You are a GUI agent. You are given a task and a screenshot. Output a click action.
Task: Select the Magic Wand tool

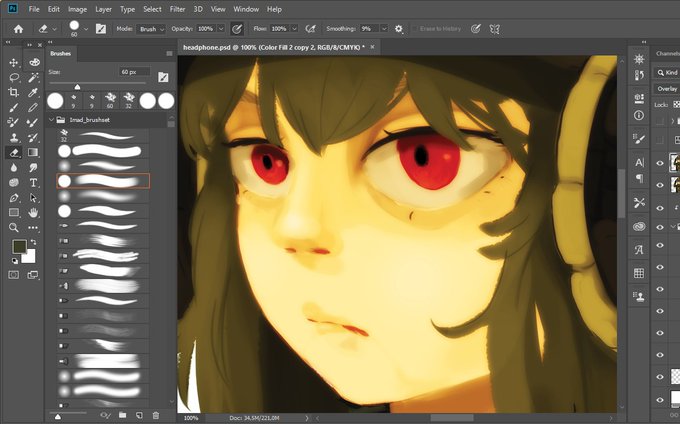[x=33, y=78]
